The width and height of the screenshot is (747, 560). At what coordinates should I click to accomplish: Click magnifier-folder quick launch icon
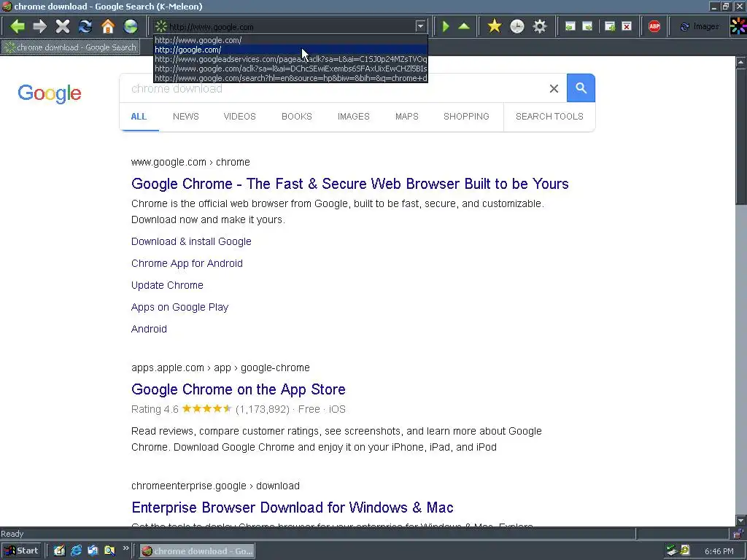[109, 551]
